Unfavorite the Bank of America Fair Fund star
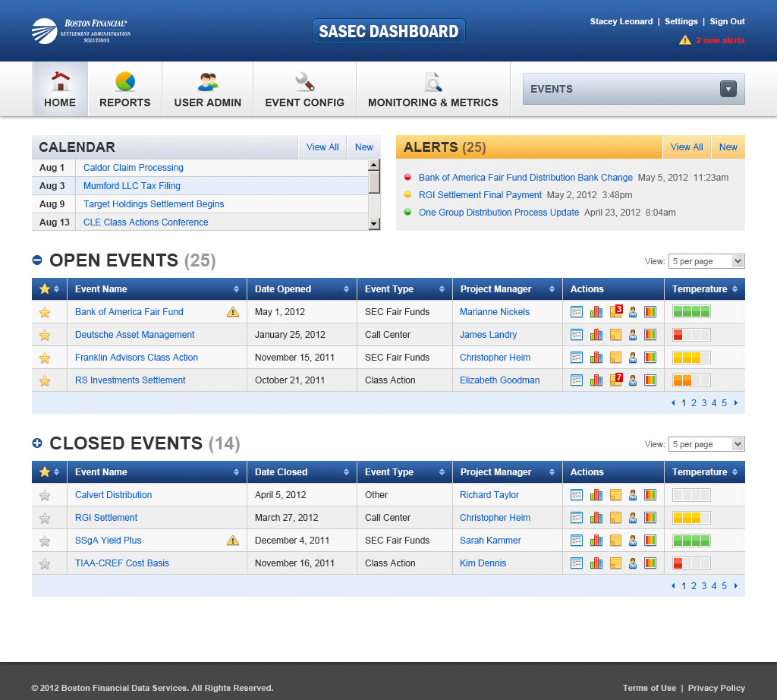Screen dimensions: 777x700 pyautogui.click(x=45, y=312)
